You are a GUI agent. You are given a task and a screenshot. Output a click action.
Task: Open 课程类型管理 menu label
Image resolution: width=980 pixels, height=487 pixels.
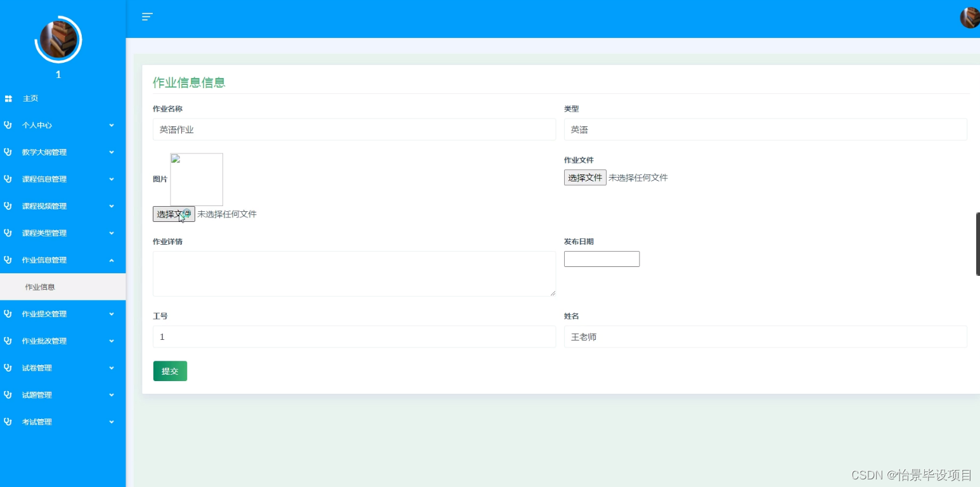(44, 233)
